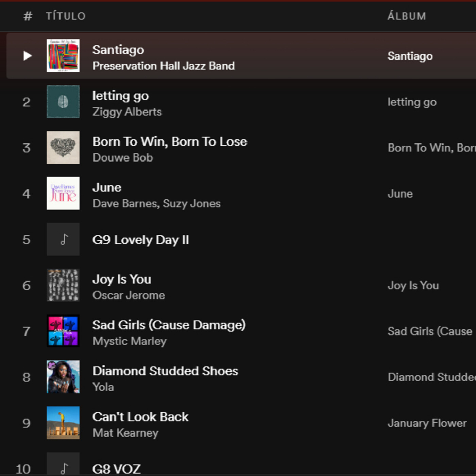Sort by the # column header

28,16
